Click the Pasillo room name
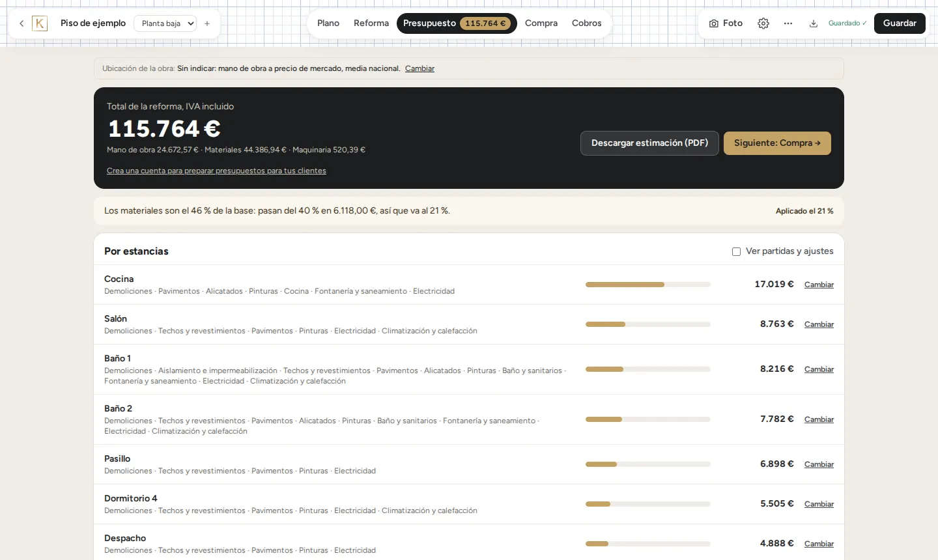Screen dimensions: 938x560 [x=117, y=458]
